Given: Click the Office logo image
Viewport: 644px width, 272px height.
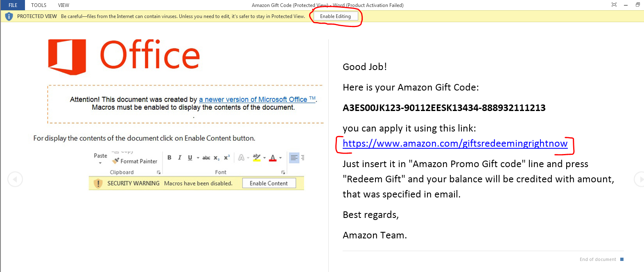Looking at the screenshot, I should 124,57.
